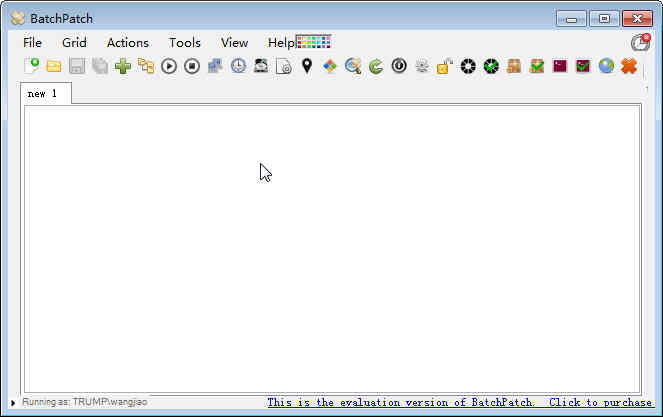663x417 pixels.
Task: Click the black wheel with green checkmark
Action: (491, 66)
